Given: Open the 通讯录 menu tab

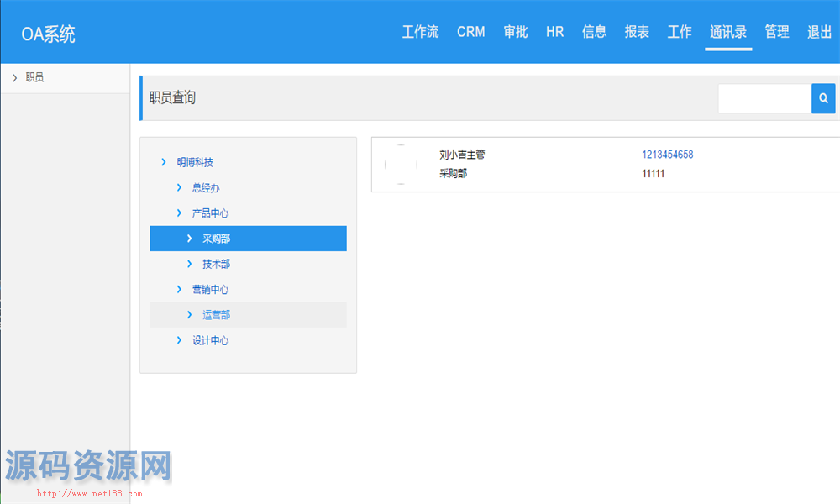Looking at the screenshot, I should click(x=727, y=31).
